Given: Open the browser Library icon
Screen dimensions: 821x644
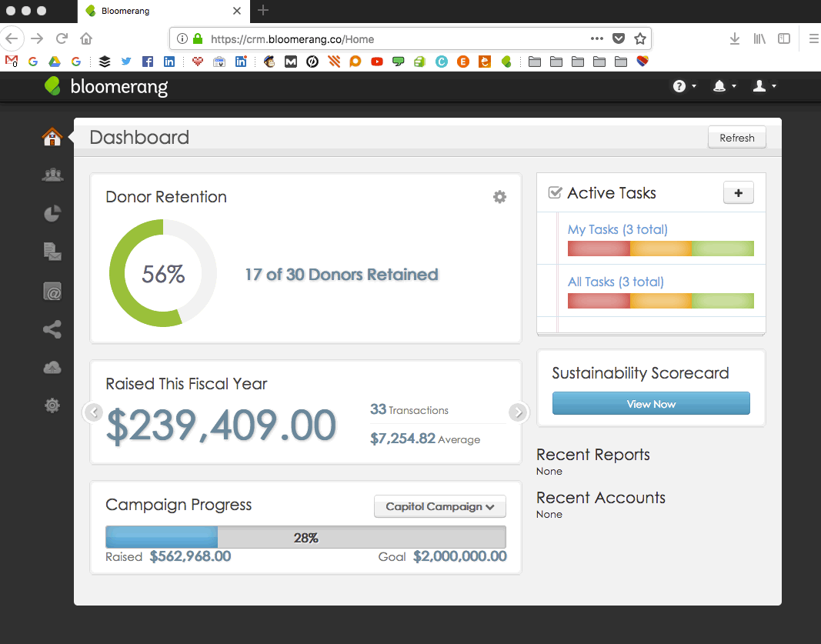Looking at the screenshot, I should (x=759, y=38).
